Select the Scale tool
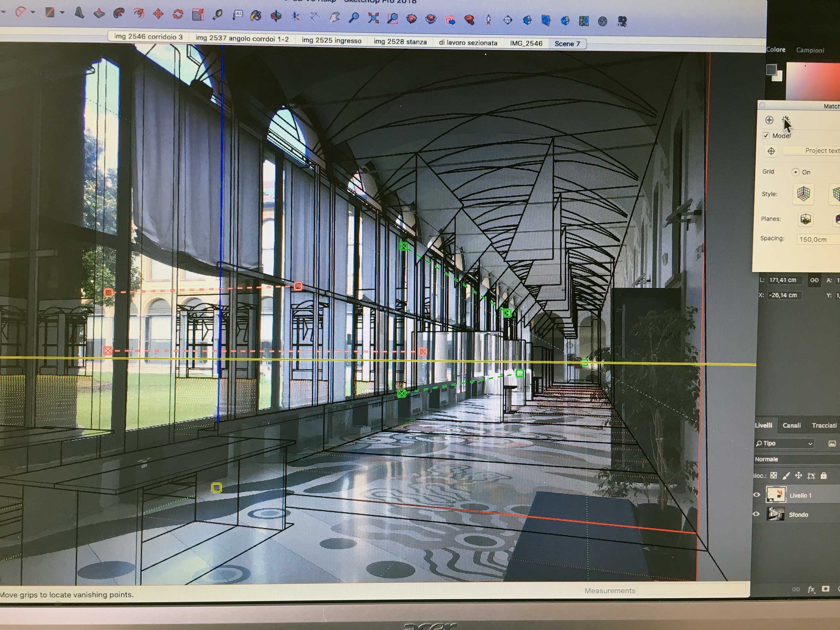This screenshot has width=840, height=630. point(198,15)
